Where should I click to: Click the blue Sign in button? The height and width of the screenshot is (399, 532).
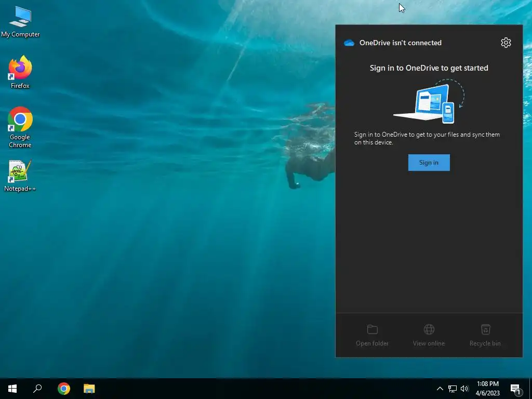pyautogui.click(x=429, y=163)
